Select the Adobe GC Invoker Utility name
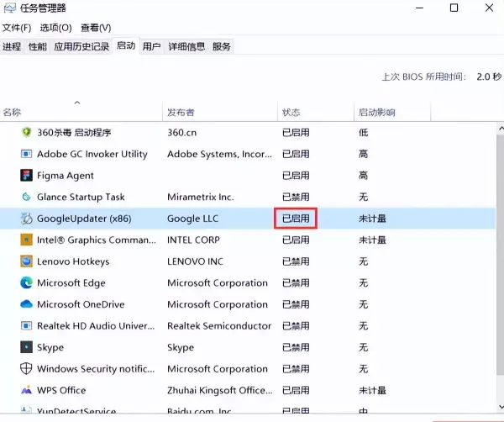This screenshot has width=504, height=422. [92, 154]
